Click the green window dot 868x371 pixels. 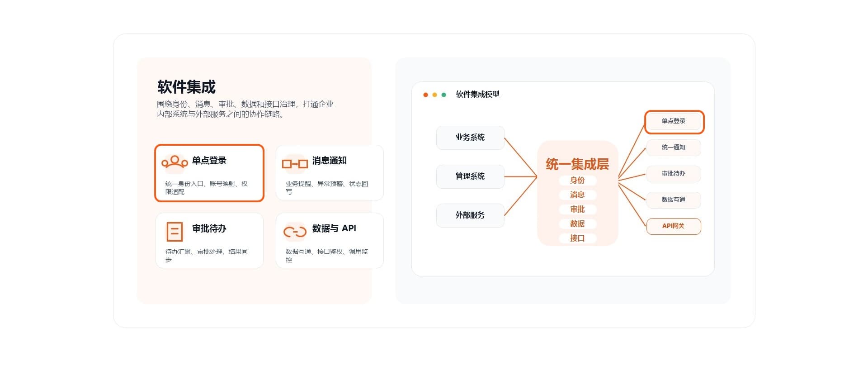[x=443, y=95]
